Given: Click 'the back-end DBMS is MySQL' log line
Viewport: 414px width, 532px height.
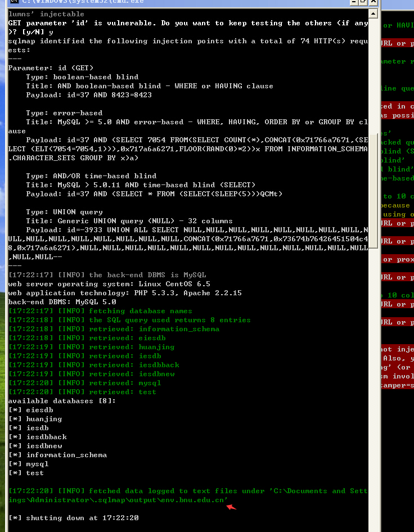Looking at the screenshot, I should [x=107, y=275].
